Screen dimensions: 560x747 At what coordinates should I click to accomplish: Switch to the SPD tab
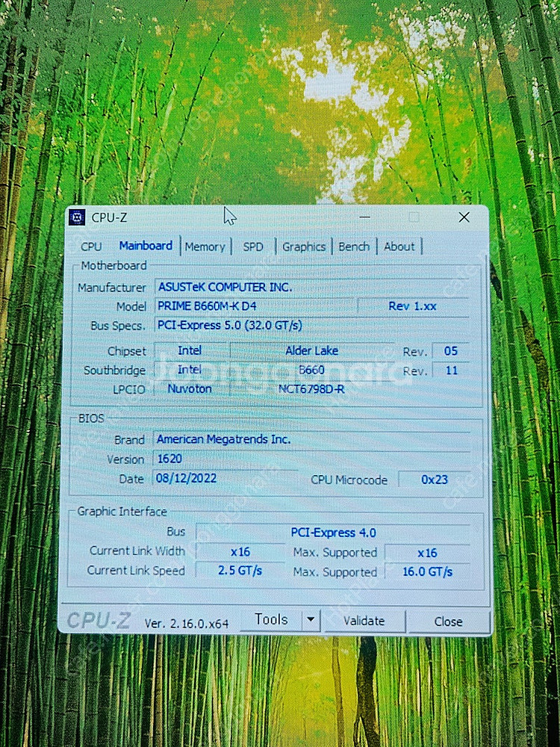pos(253,247)
